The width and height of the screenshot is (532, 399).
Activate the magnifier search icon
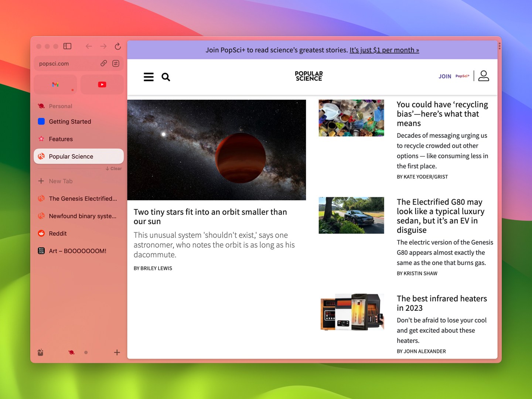[x=166, y=77]
